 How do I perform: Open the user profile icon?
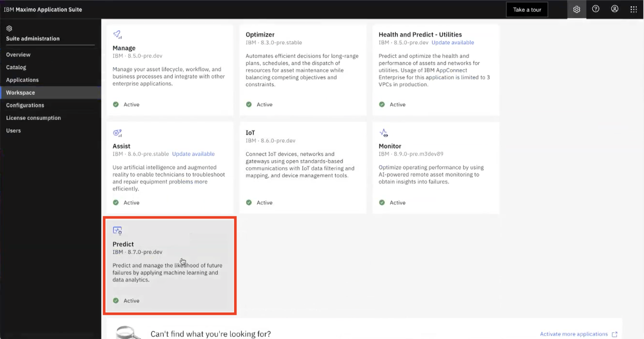click(x=615, y=9)
